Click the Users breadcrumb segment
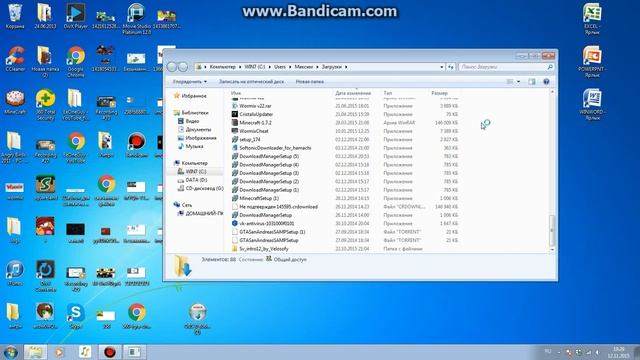This screenshot has height=360, width=640. [280, 67]
